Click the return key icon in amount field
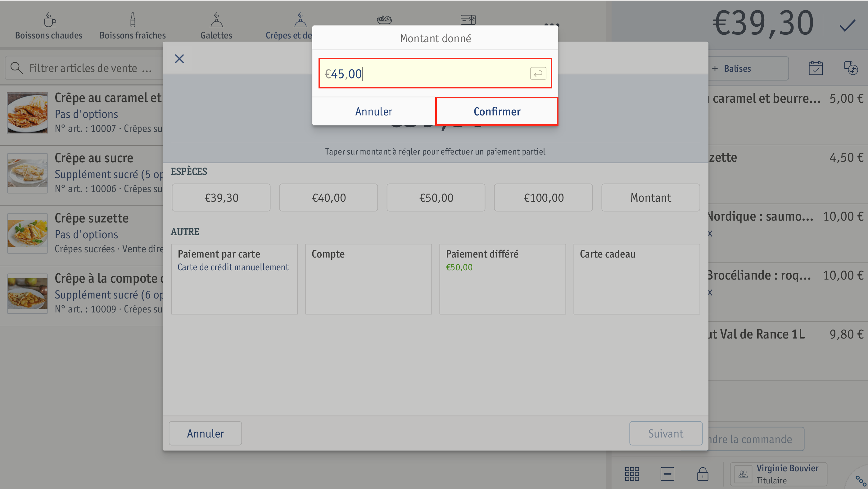The image size is (868, 489). pos(538,74)
